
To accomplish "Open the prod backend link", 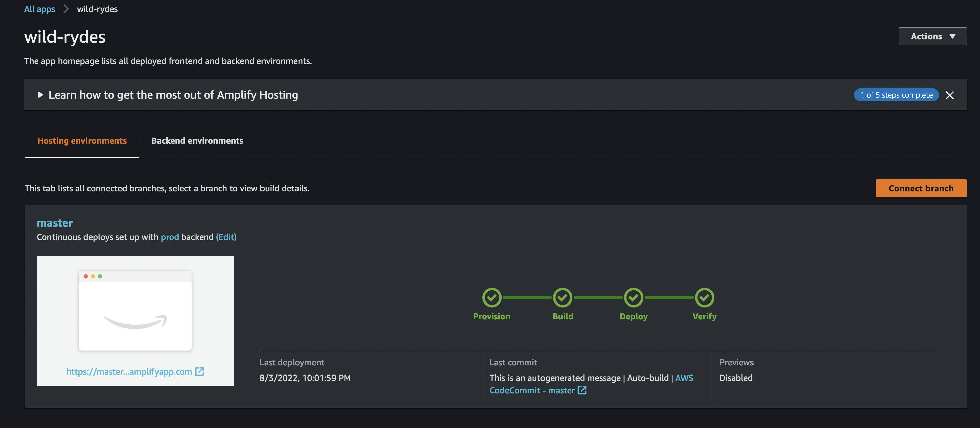I will click(170, 237).
